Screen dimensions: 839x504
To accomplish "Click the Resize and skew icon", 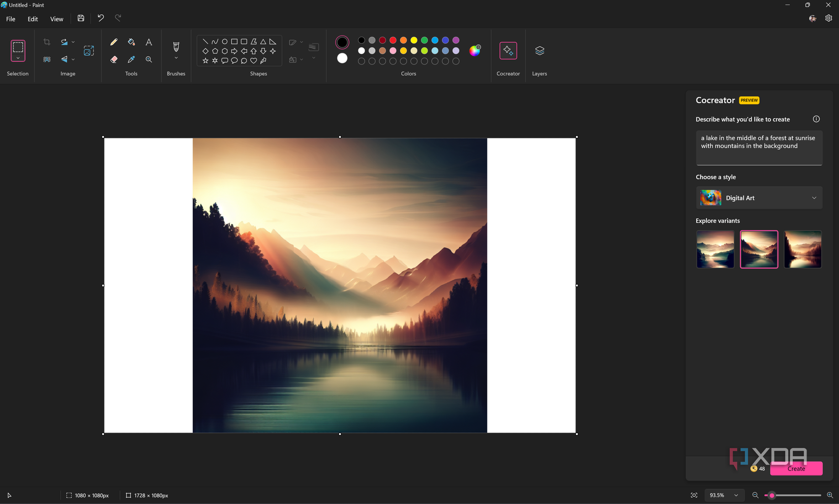I will click(89, 51).
